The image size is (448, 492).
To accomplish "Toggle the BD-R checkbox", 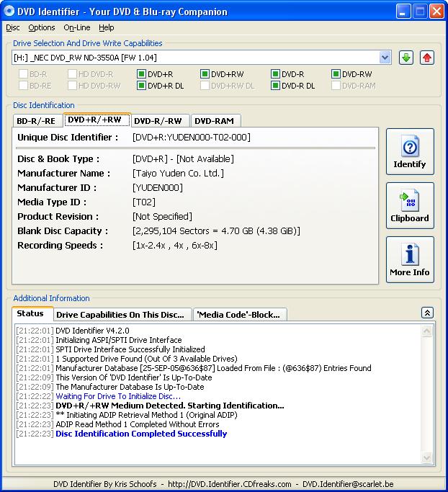I will click(23, 74).
